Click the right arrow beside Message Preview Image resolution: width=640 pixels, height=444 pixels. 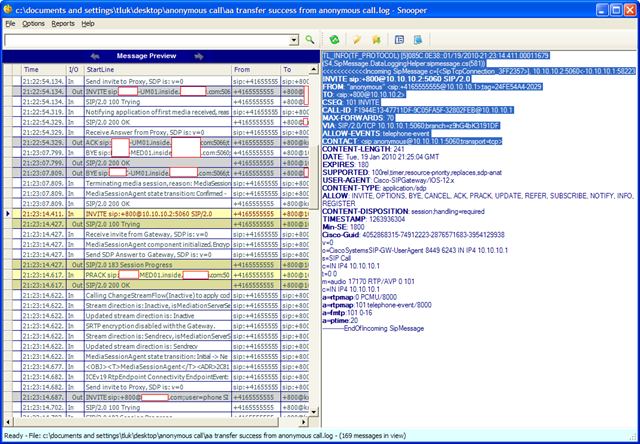199,56
